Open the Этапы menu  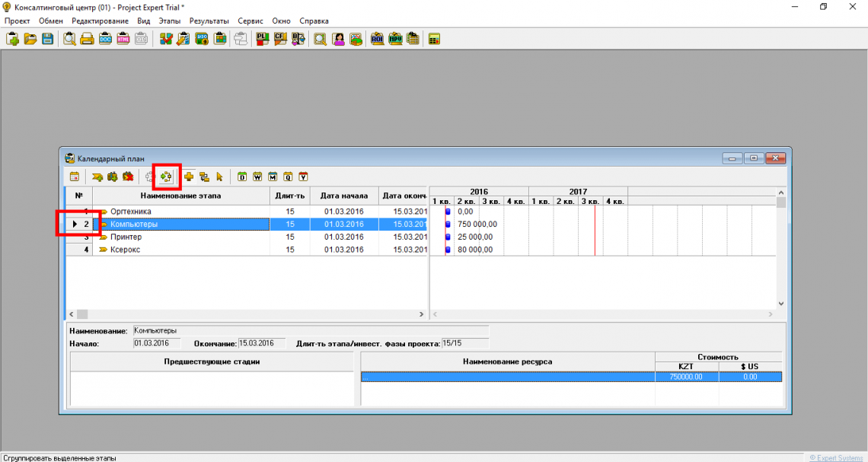pos(169,21)
